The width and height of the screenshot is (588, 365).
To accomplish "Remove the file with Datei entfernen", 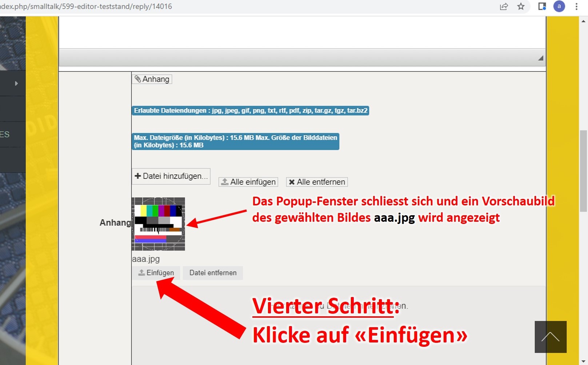I will 213,273.
